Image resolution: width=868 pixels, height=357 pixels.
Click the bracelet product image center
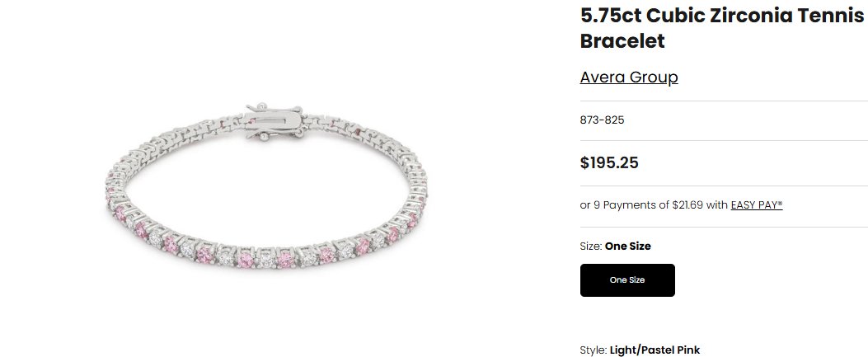point(266,186)
